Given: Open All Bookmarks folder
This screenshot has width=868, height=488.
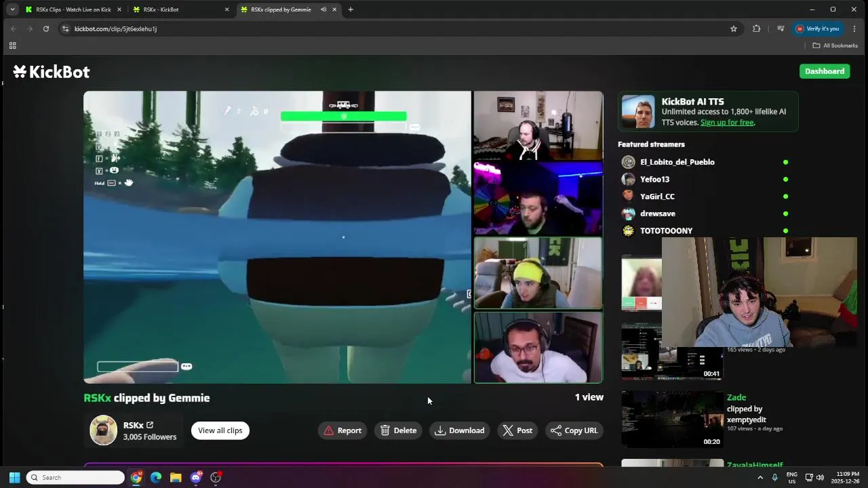Looking at the screenshot, I should 835,45.
